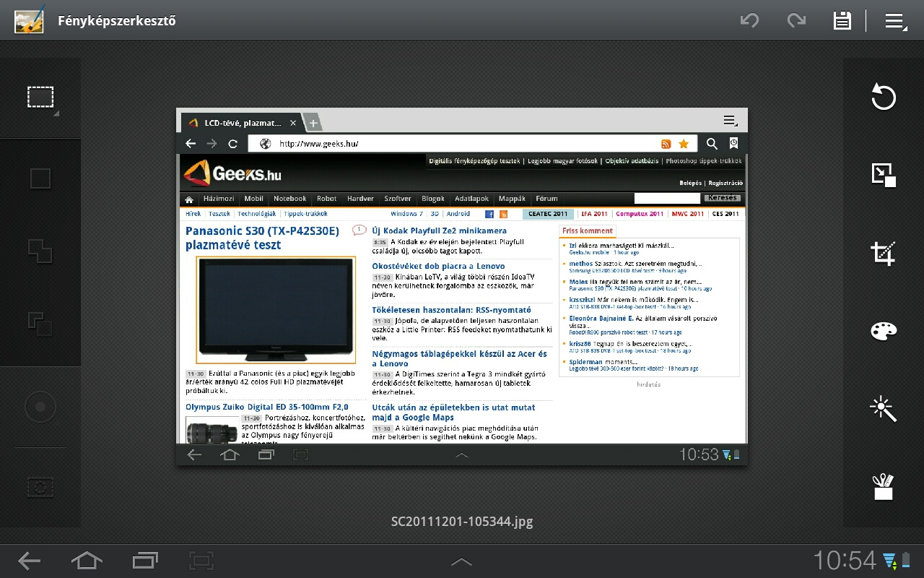Image resolution: width=924 pixels, height=578 pixels.
Task: Undo the last edit
Action: [750, 20]
